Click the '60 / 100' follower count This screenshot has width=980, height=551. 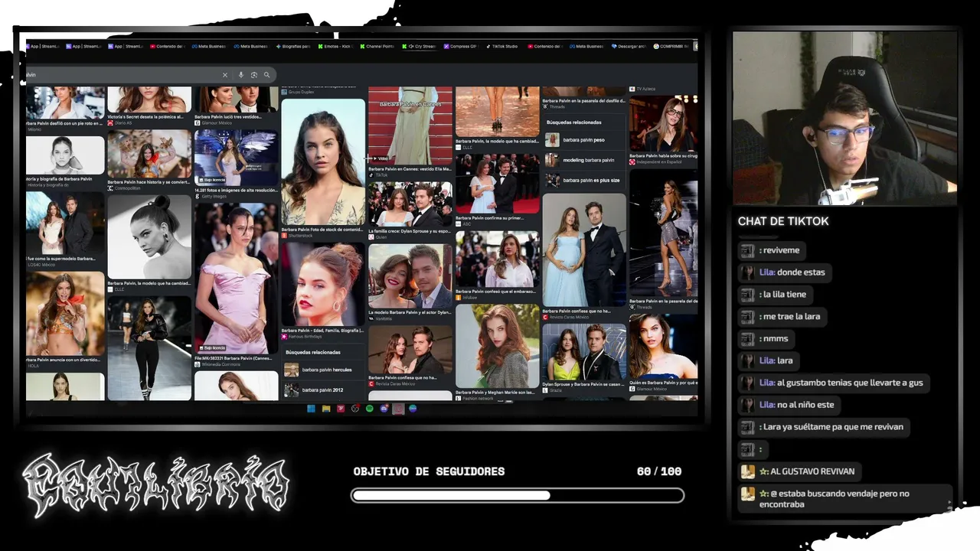[x=659, y=471]
